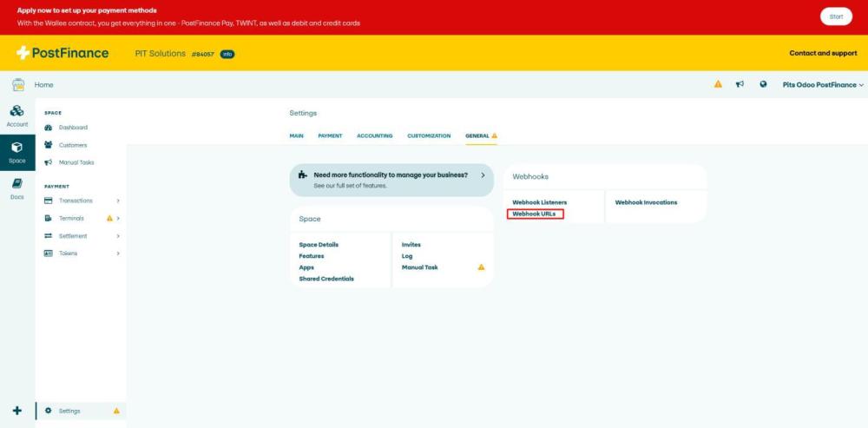
Task: Open Shared Credentials
Action: point(326,279)
